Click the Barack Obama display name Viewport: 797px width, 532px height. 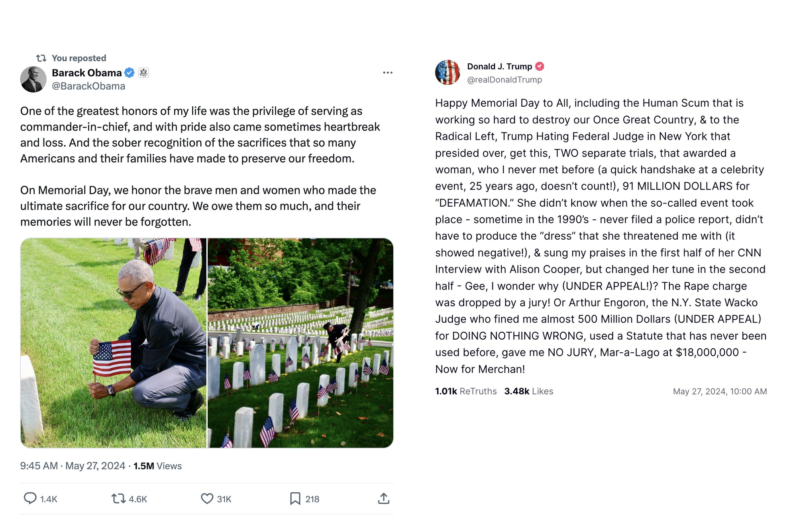pos(86,72)
